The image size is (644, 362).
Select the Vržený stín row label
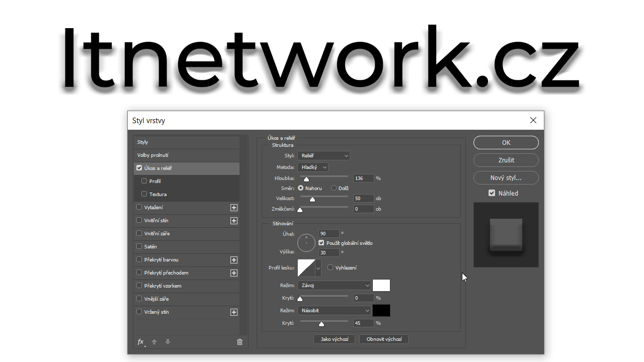tap(156, 312)
